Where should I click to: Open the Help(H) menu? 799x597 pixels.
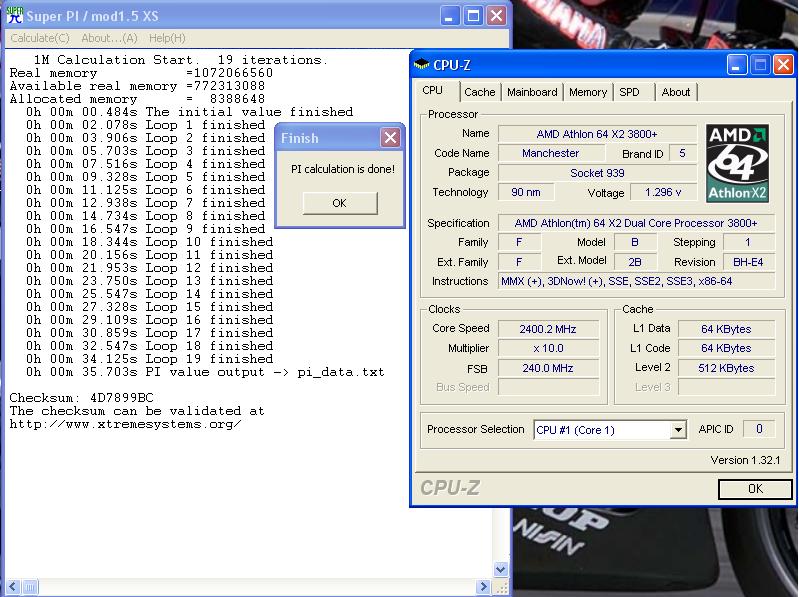(x=167, y=38)
